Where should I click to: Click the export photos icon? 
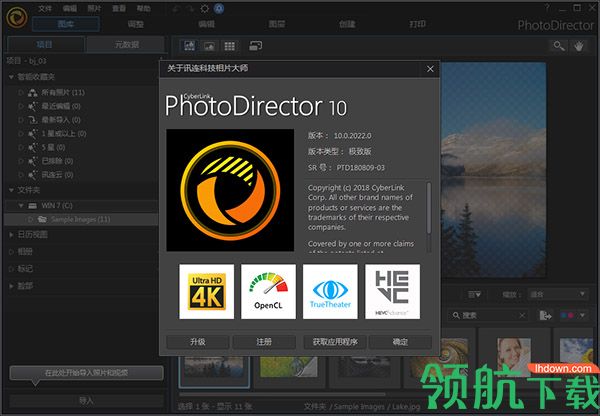[x=545, y=315]
